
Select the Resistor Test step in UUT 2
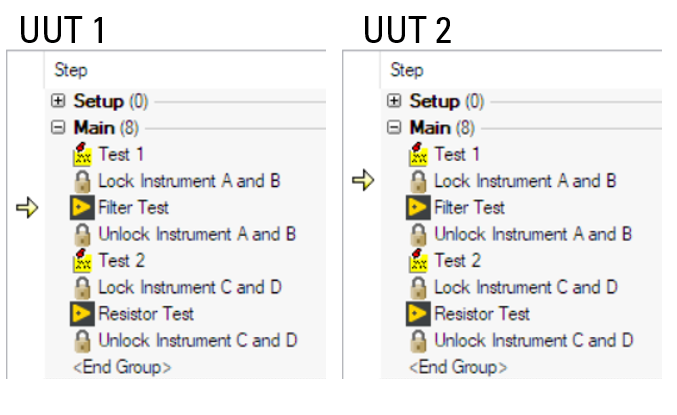coord(483,314)
